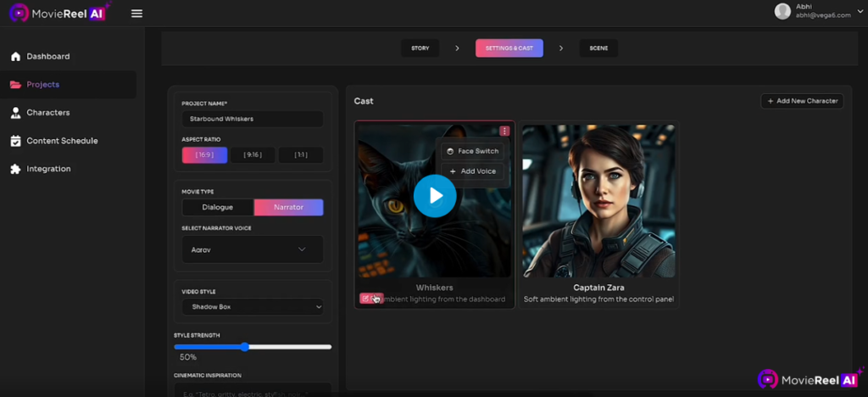Open the hamburger menu beside the logo

[137, 14]
